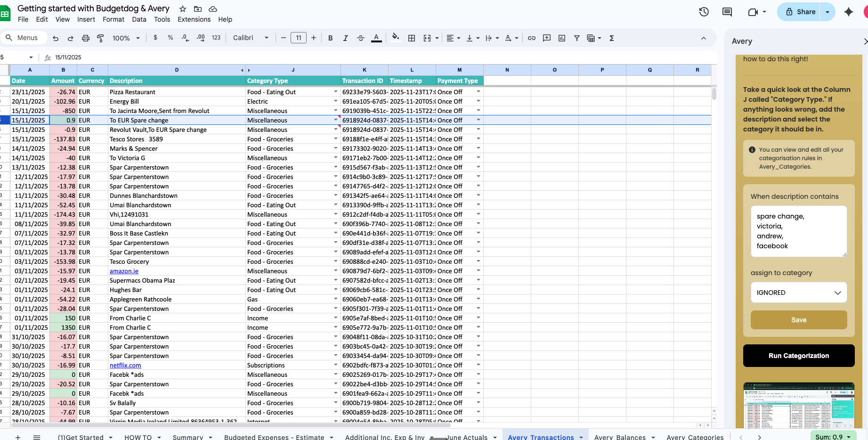Star this spreadsheet document
Viewport: 868px width, 440px height.
[183, 9]
